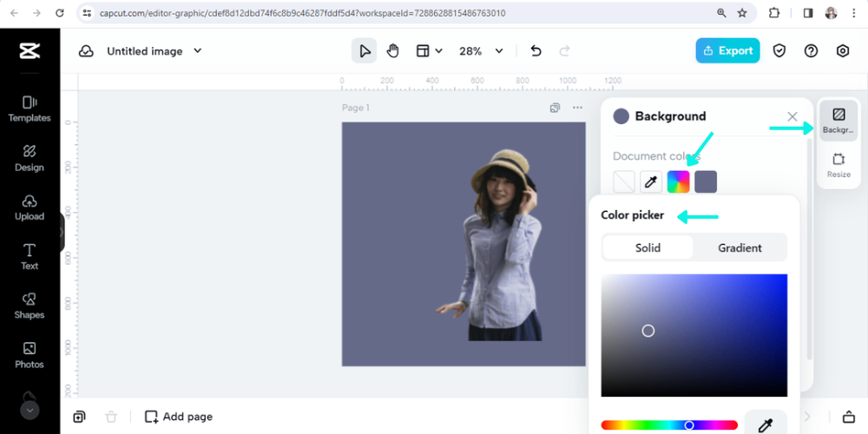
Task: Close the Background panel
Action: pos(792,116)
